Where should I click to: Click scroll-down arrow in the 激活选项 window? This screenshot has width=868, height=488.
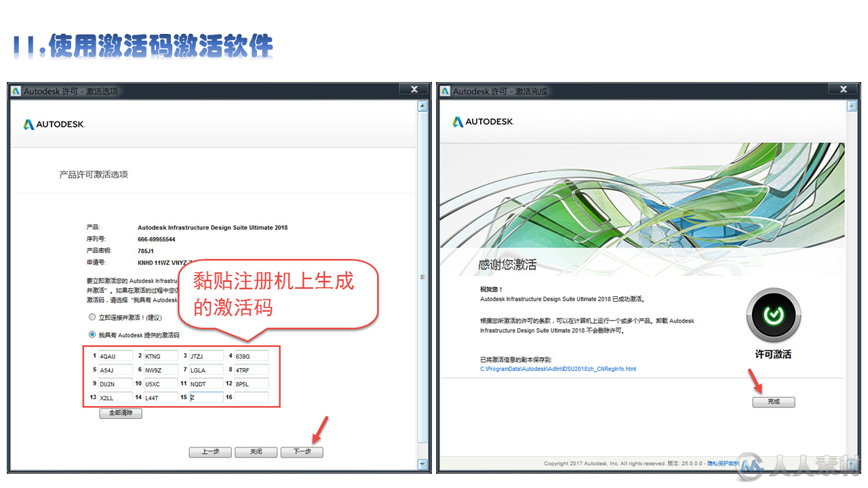tap(423, 464)
